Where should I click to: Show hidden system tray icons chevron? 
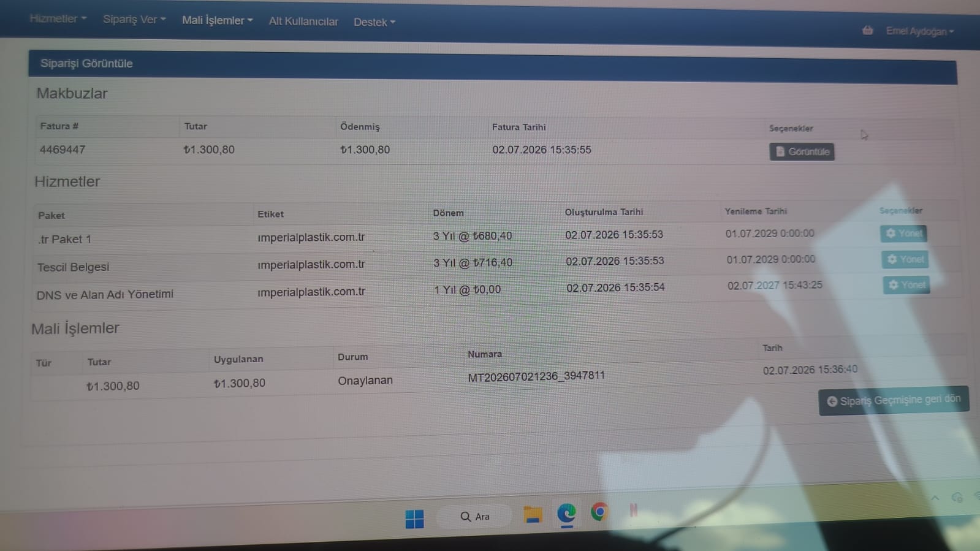[x=935, y=498]
